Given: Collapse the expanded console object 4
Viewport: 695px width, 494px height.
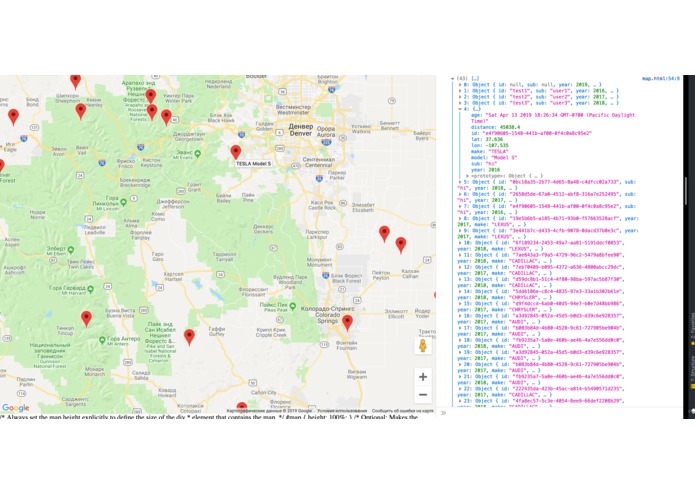Looking at the screenshot, I should pyautogui.click(x=460, y=109).
